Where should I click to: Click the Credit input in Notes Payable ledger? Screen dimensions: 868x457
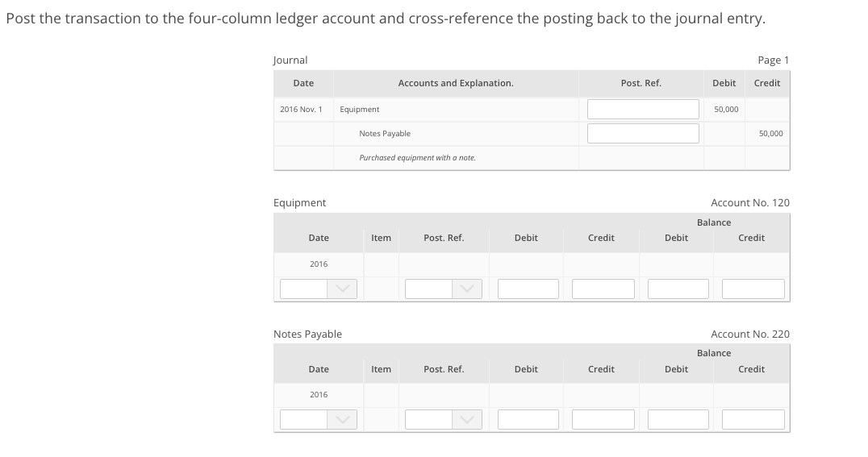(603, 419)
